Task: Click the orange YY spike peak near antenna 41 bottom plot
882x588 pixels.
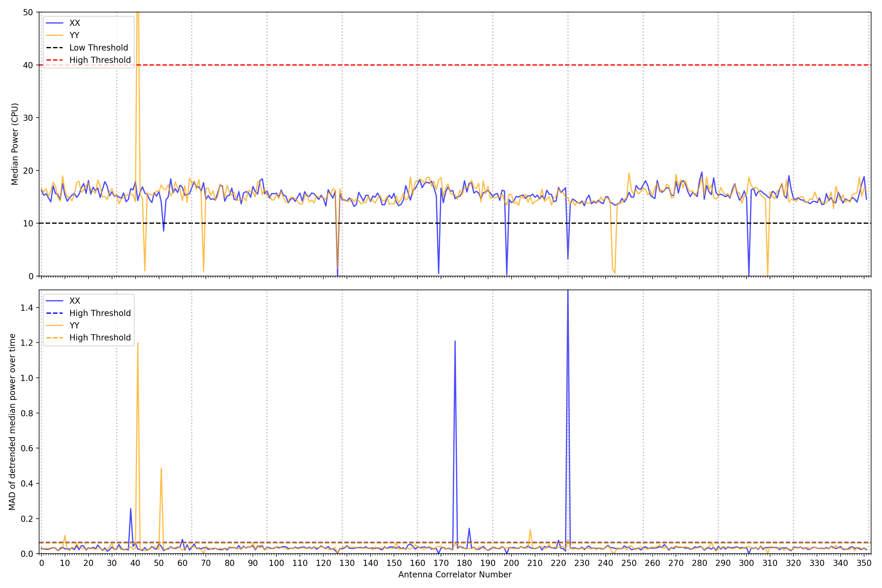Action: click(x=138, y=343)
